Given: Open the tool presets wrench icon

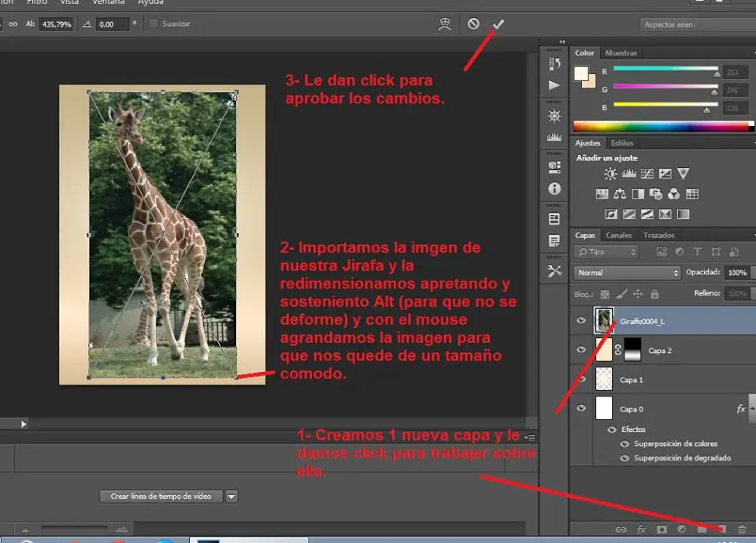Looking at the screenshot, I should pyautogui.click(x=554, y=271).
